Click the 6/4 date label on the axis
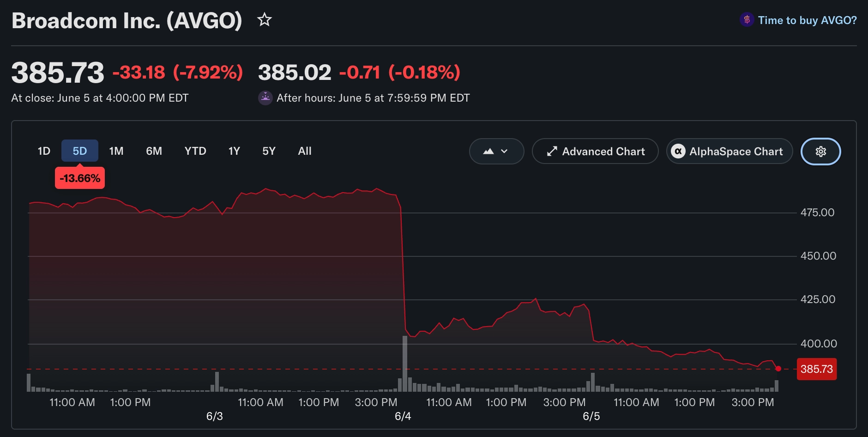Image resolution: width=868 pixels, height=437 pixels. point(403,416)
